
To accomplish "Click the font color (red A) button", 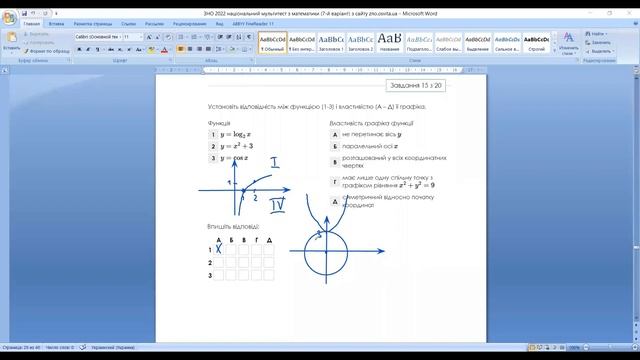I will pyautogui.click(x=164, y=50).
